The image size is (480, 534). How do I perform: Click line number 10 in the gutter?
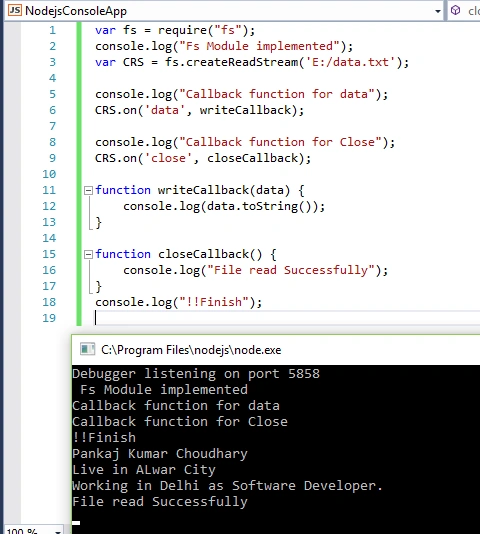49,174
